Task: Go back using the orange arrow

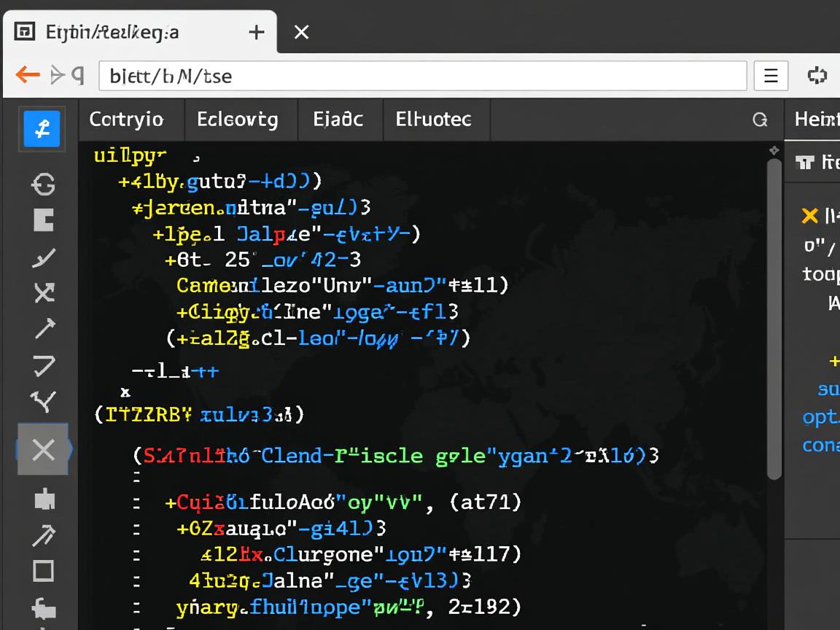Action: tap(28, 74)
